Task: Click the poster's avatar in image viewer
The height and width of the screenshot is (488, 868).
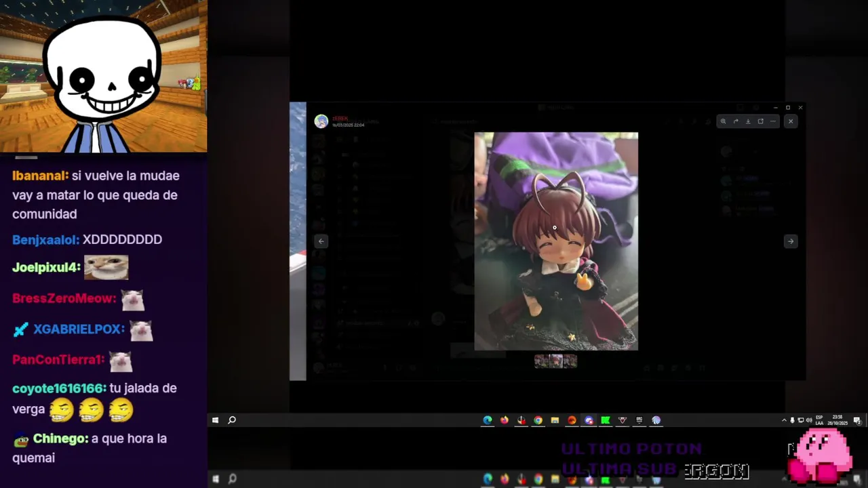Action: click(x=321, y=121)
